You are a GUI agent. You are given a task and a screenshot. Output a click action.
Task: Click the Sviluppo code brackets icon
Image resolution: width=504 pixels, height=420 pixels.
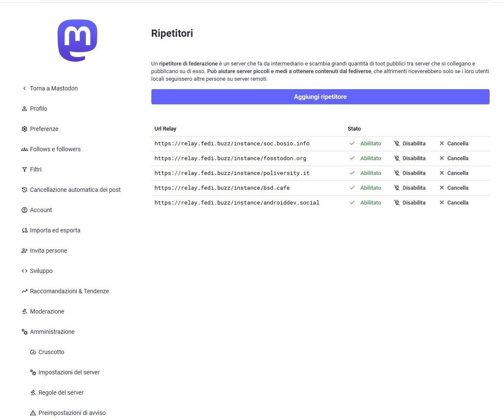(x=24, y=271)
